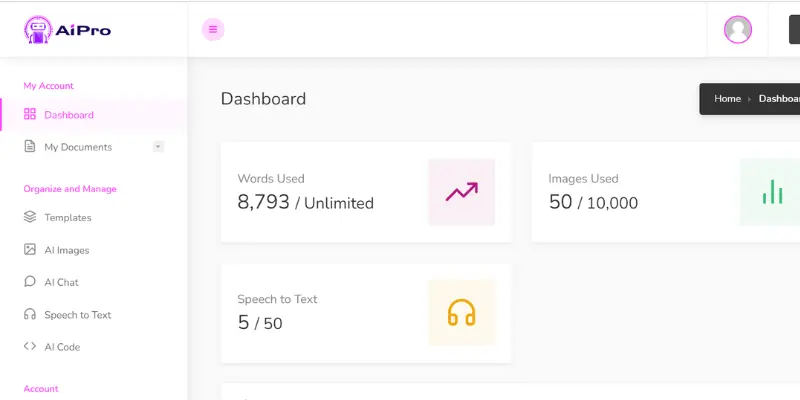
Task: Open the user avatar profile icon
Action: tap(738, 30)
